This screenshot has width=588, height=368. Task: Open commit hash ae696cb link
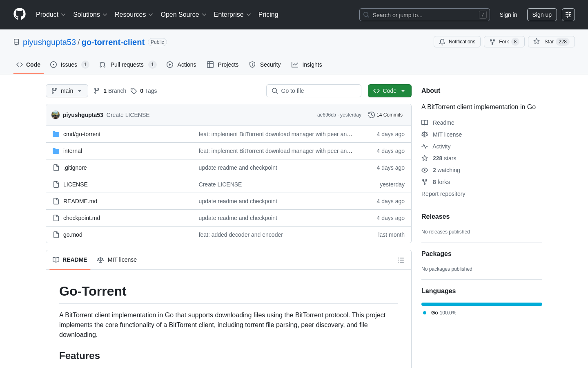click(x=327, y=115)
